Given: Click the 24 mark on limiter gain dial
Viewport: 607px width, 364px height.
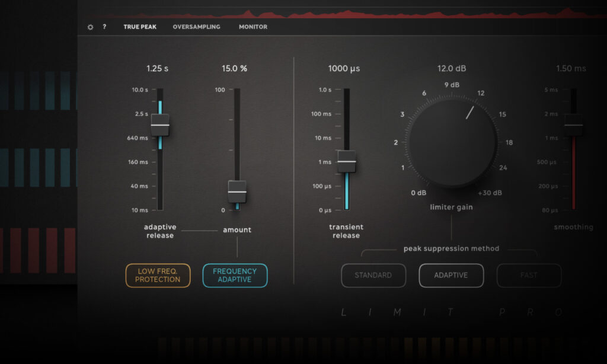Looking at the screenshot, I should [503, 168].
